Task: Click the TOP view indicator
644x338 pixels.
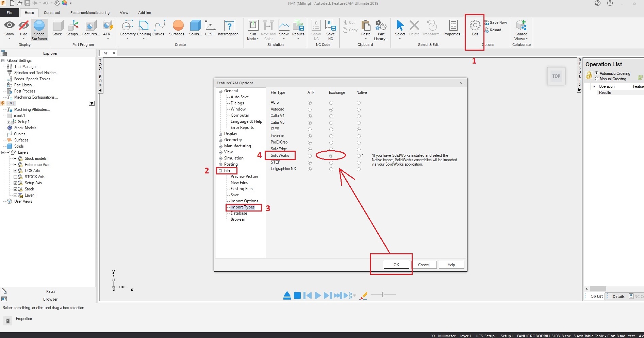Action: coord(556,76)
